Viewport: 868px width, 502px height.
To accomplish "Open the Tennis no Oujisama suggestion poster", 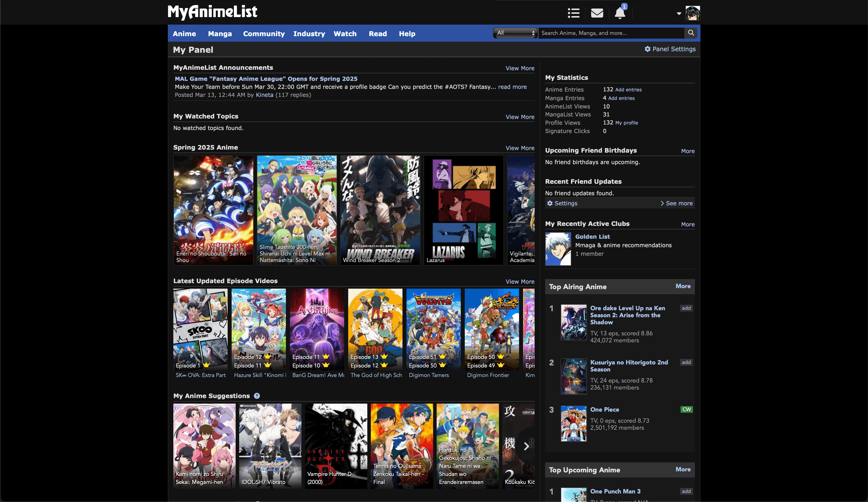I will pyautogui.click(x=402, y=446).
